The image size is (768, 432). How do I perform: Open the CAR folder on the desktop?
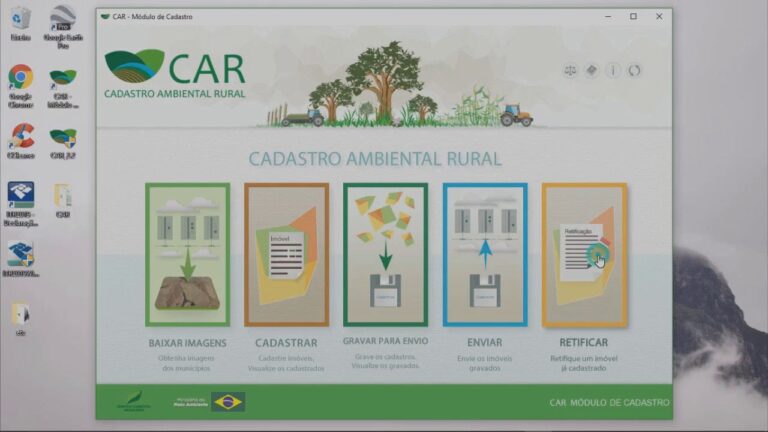click(x=63, y=201)
